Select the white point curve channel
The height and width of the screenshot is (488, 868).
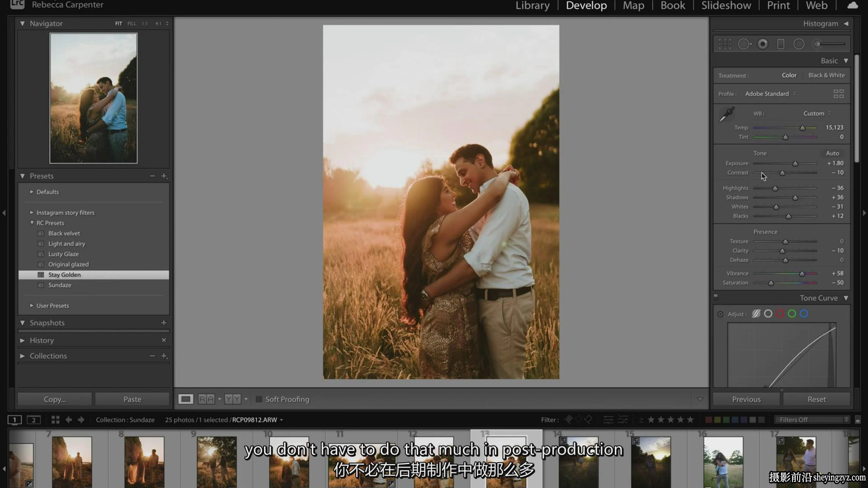click(x=768, y=314)
